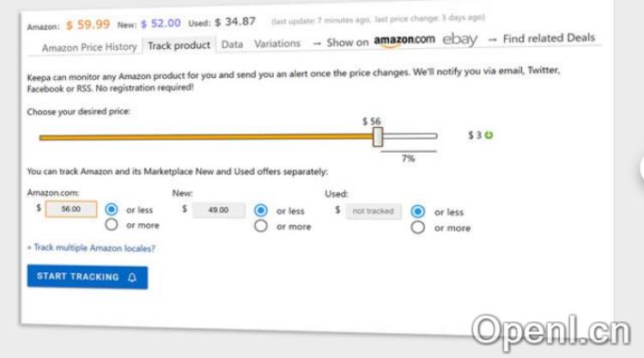Expand 'Track multiple Amazon locales?' option

91,248
